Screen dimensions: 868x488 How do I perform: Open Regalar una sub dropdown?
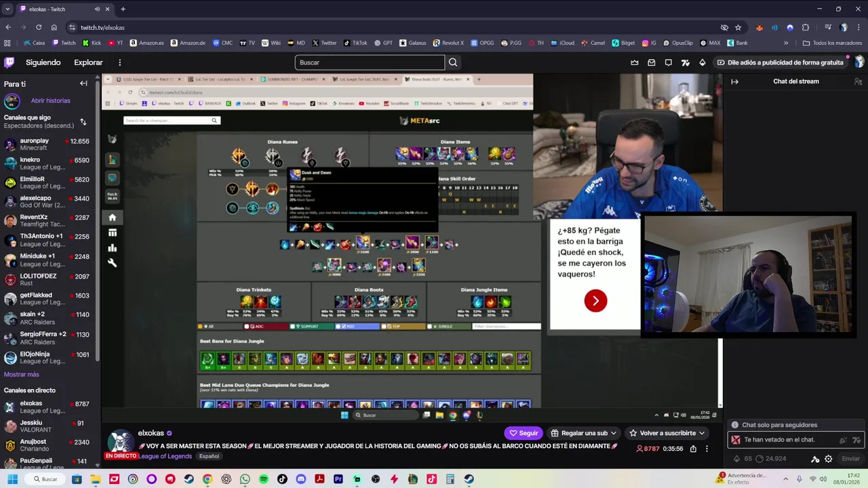584,433
